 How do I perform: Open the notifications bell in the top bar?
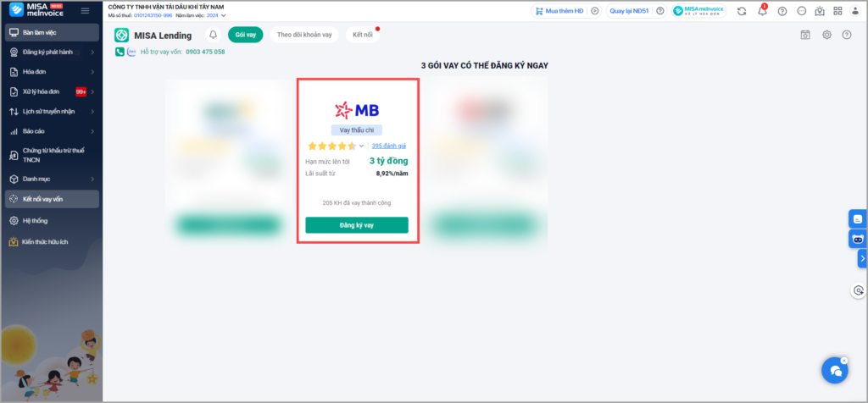pos(761,11)
